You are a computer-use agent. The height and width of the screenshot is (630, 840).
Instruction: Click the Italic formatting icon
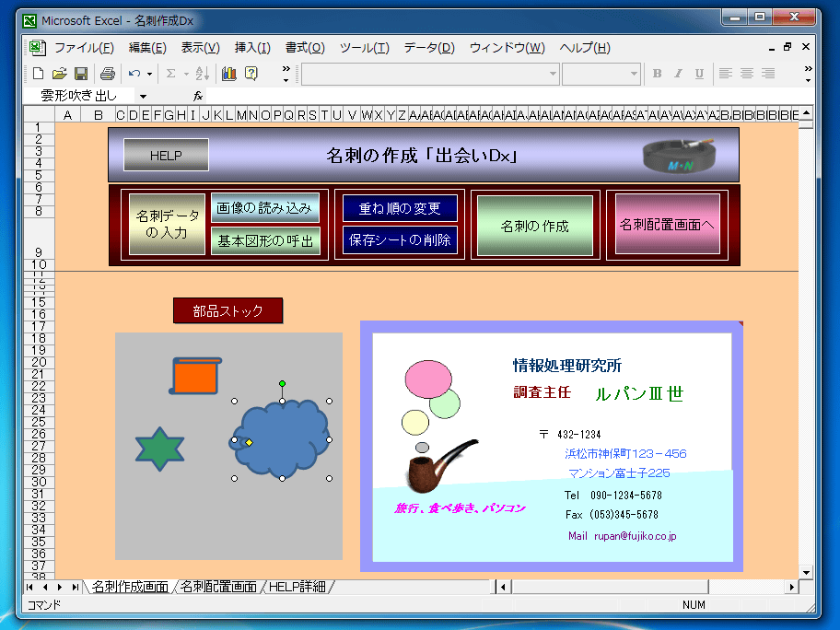click(678, 74)
